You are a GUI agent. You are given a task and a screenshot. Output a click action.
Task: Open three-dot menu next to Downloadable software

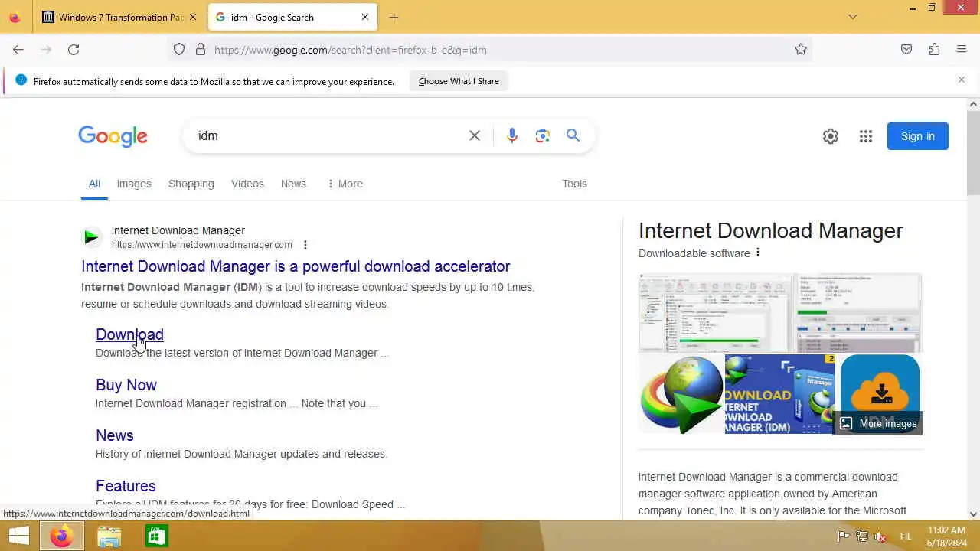[x=758, y=253]
